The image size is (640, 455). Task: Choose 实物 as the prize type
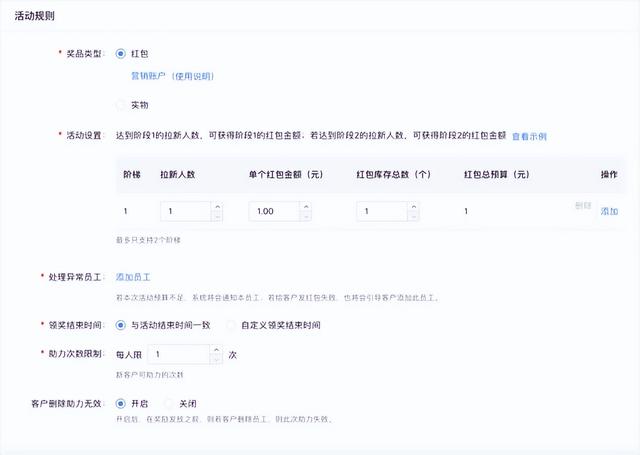[x=121, y=104]
